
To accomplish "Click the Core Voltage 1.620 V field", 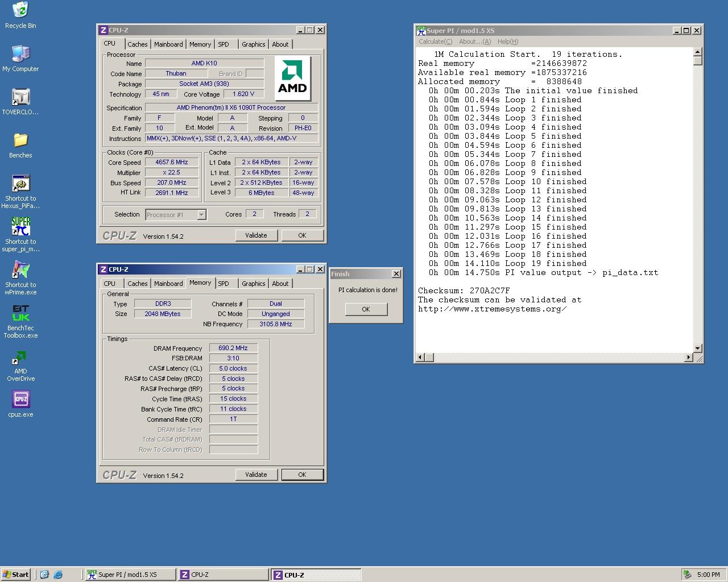I will point(243,94).
